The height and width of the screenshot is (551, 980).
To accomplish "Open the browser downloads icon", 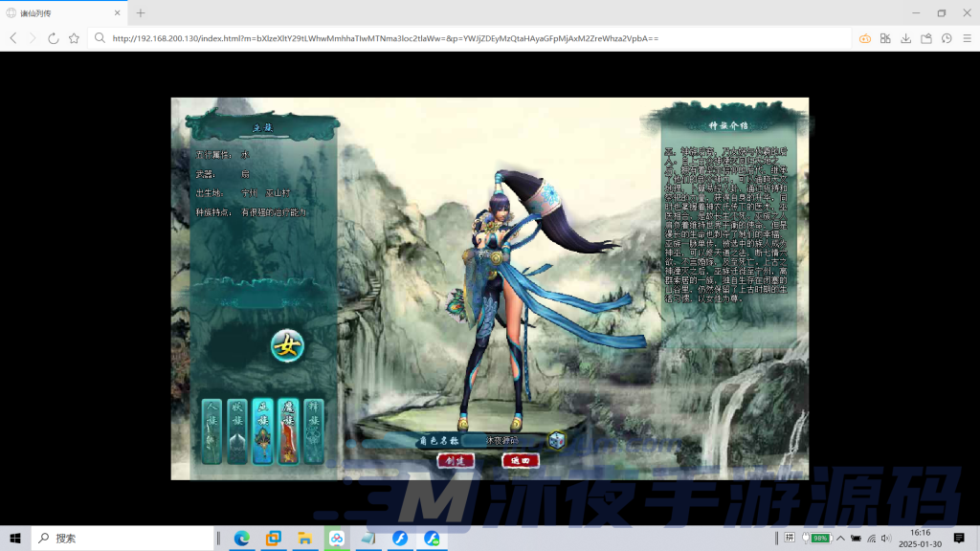I will tap(905, 38).
